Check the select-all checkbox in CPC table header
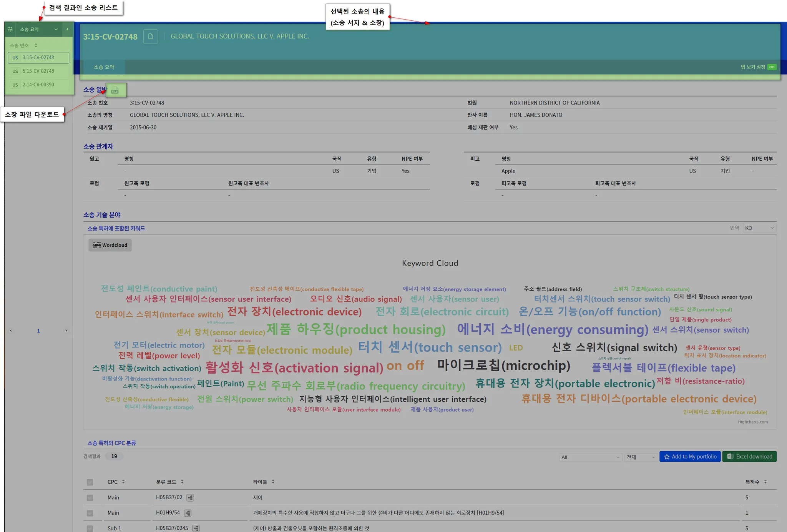 tap(90, 482)
